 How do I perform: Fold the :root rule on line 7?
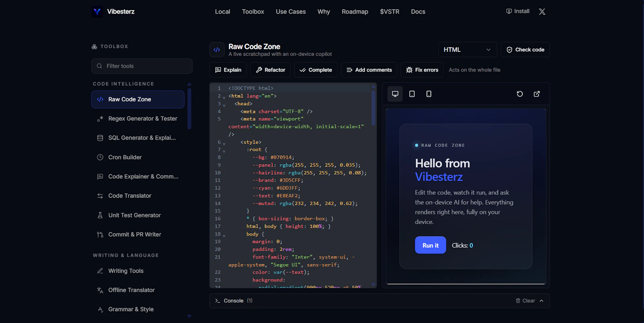(x=224, y=151)
